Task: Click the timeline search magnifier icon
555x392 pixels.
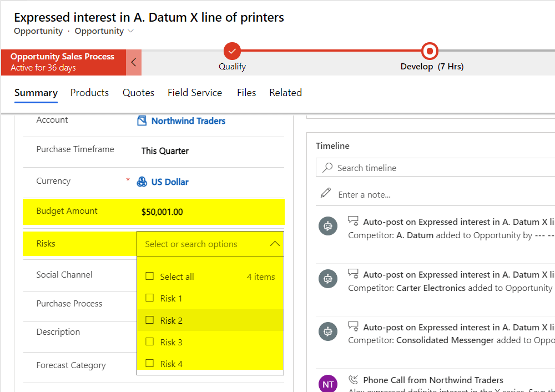Action: pyautogui.click(x=328, y=168)
